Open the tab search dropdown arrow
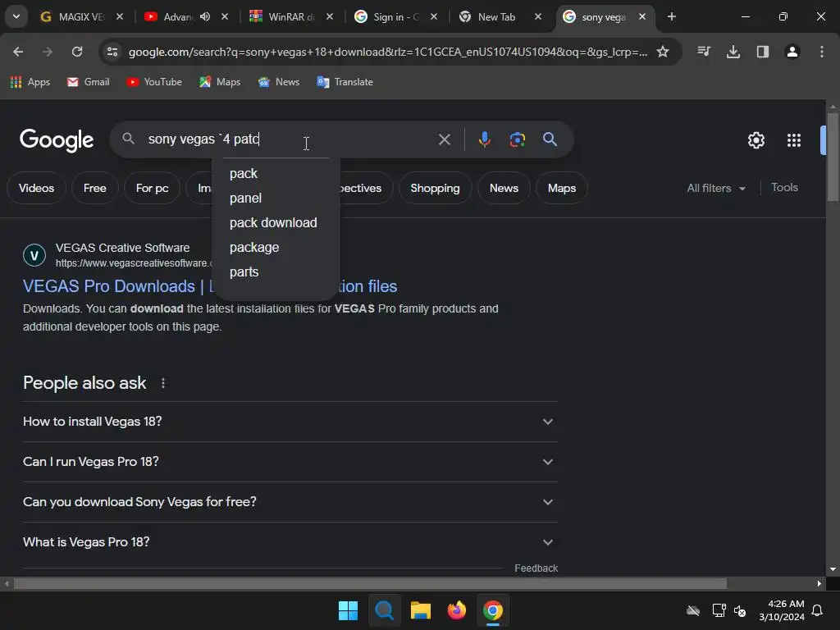The height and width of the screenshot is (630, 840). tap(16, 16)
